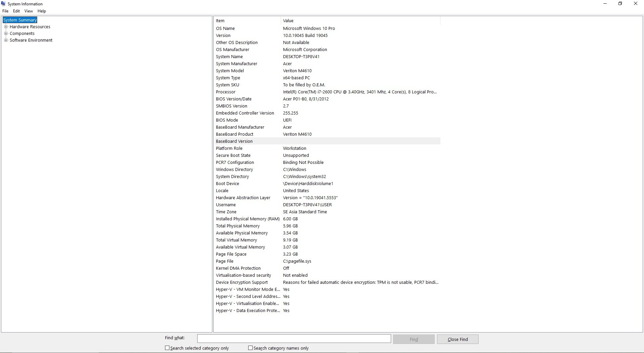Open the View menu

[x=29, y=11]
